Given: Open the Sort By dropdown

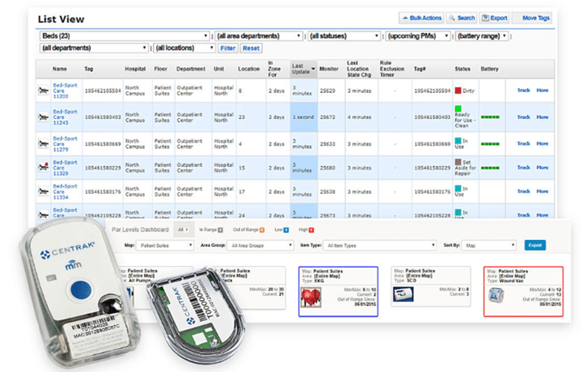Looking at the screenshot, I should point(489,246).
